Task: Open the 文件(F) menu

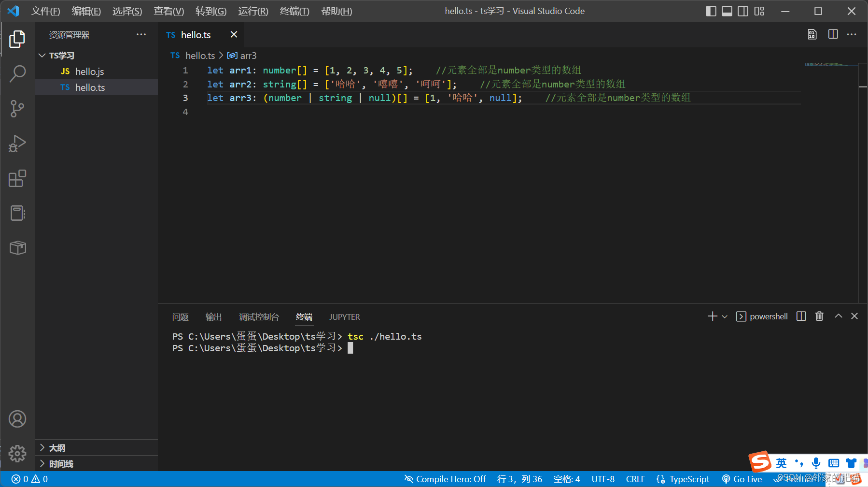Action: point(45,11)
